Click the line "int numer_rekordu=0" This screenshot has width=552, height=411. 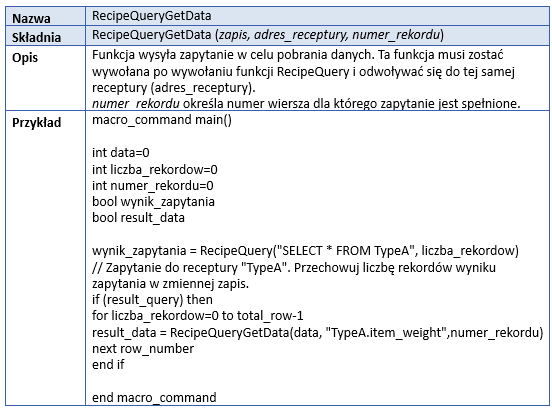153,186
